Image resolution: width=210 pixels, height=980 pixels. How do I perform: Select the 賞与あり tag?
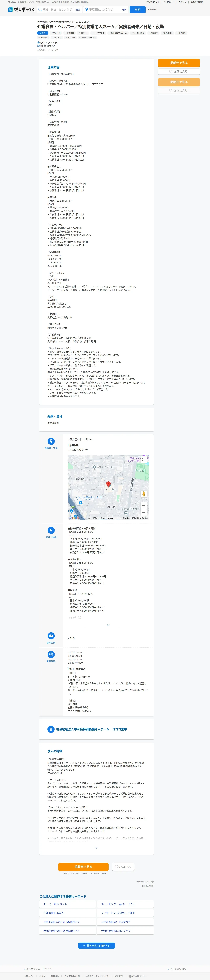(181, 33)
